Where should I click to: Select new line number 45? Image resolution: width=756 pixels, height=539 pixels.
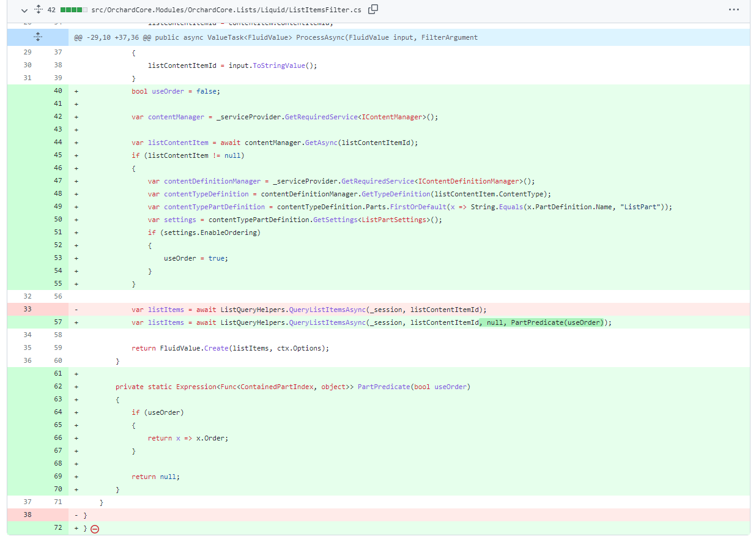coord(58,155)
